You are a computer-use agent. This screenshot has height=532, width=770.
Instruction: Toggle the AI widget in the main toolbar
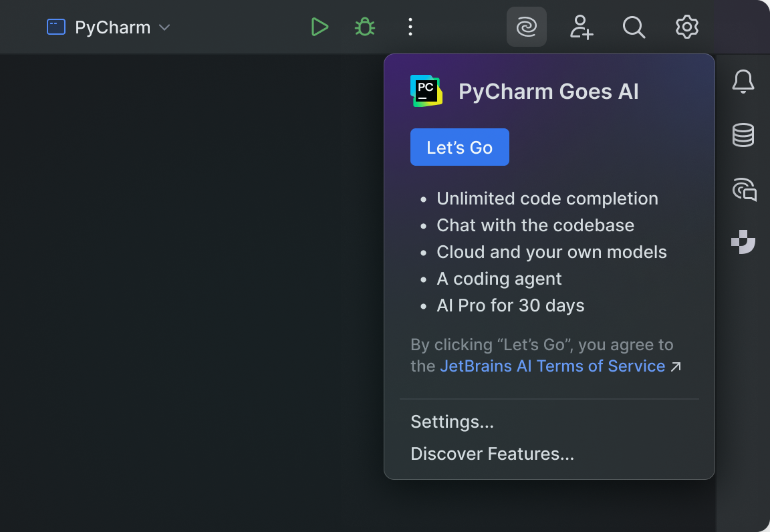point(526,27)
